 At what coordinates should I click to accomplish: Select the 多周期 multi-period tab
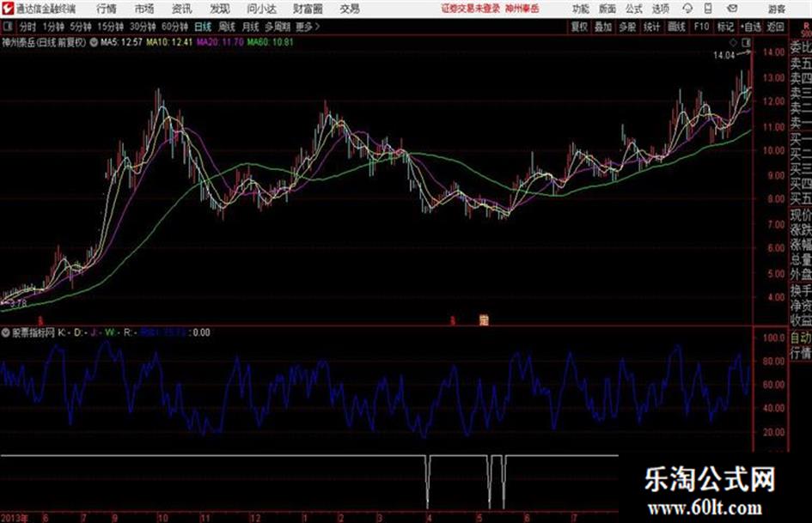pos(278,27)
